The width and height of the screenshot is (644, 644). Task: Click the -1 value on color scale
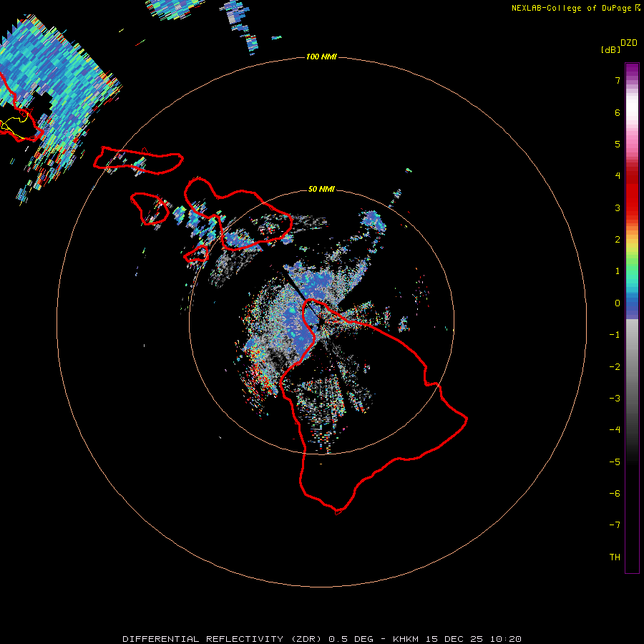pos(615,335)
